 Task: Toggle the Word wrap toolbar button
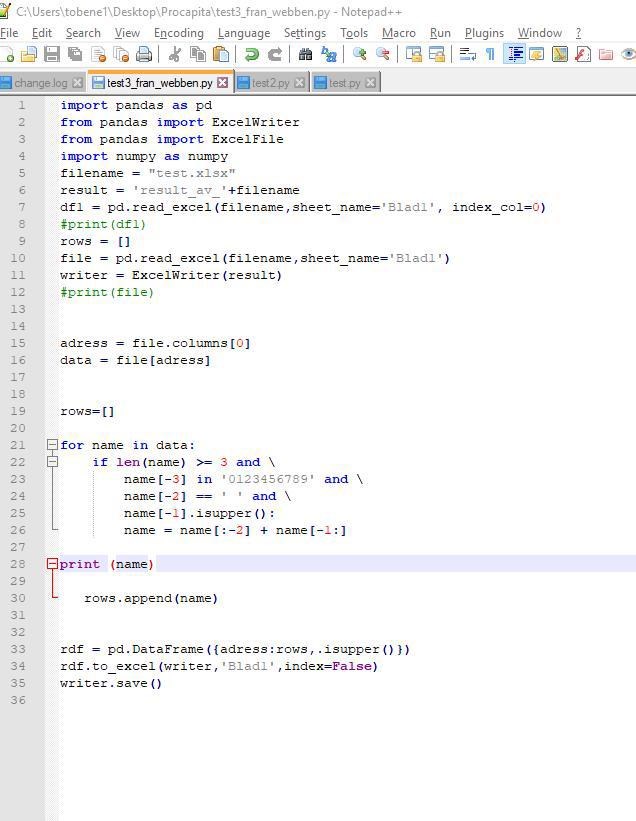click(x=467, y=55)
